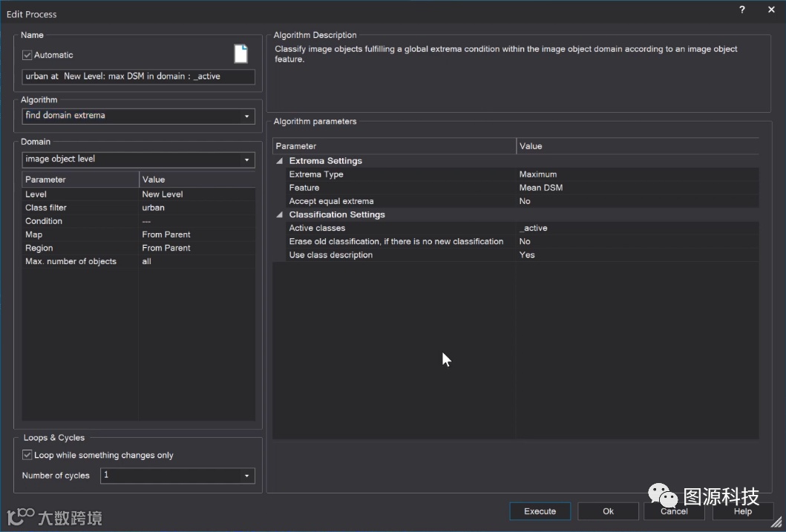Select the Level parameter row label
Screen dimensions: 786x532
click(36, 194)
